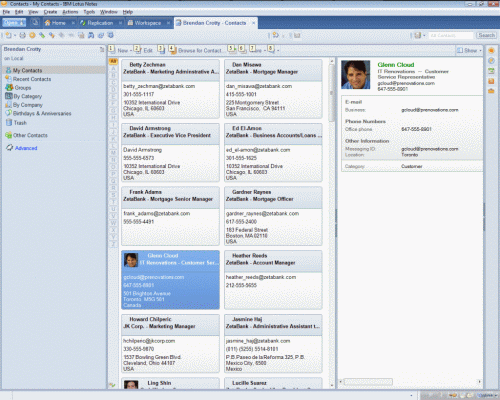Click the Home tab's house icon
500x400 pixels.
[48, 23]
